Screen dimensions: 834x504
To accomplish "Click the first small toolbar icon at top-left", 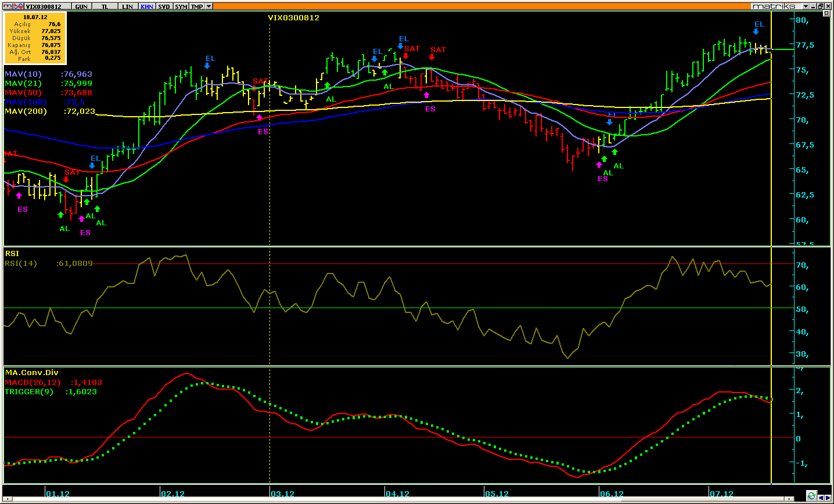I will 8,6.
